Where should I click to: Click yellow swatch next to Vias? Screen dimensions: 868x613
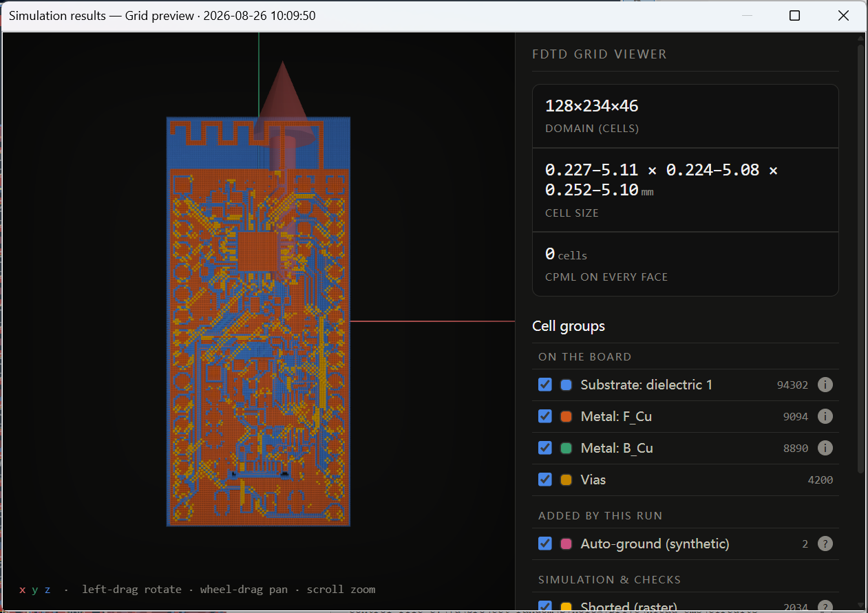point(567,480)
